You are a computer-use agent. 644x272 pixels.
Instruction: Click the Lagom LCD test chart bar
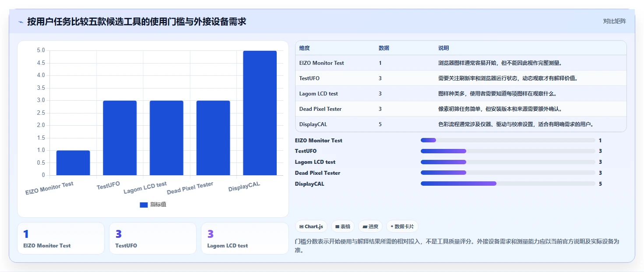pos(166,138)
